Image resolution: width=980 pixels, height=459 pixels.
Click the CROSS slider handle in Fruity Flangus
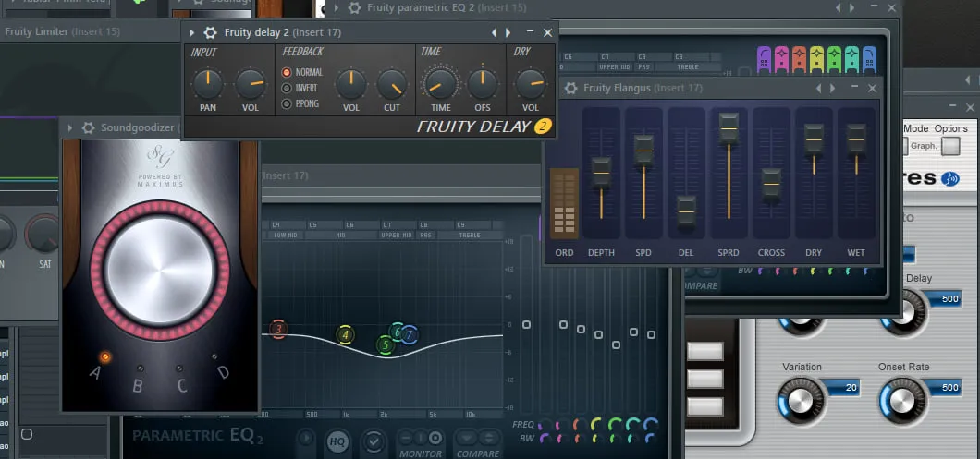pos(771,184)
